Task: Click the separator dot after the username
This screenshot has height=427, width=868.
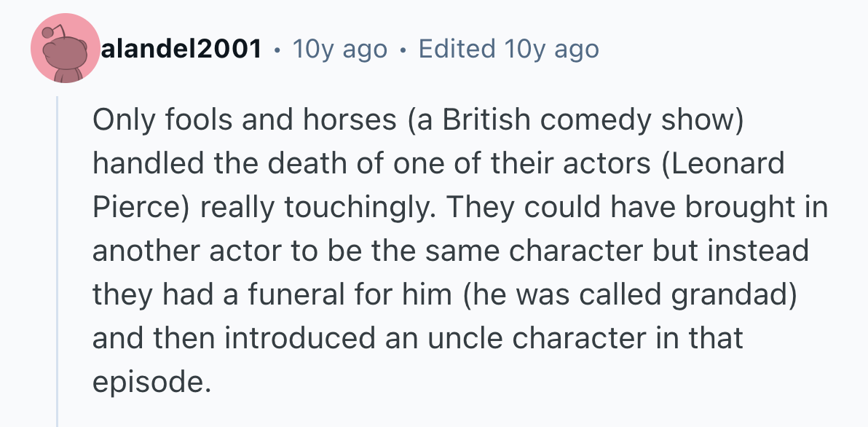Action: pyautogui.click(x=277, y=50)
